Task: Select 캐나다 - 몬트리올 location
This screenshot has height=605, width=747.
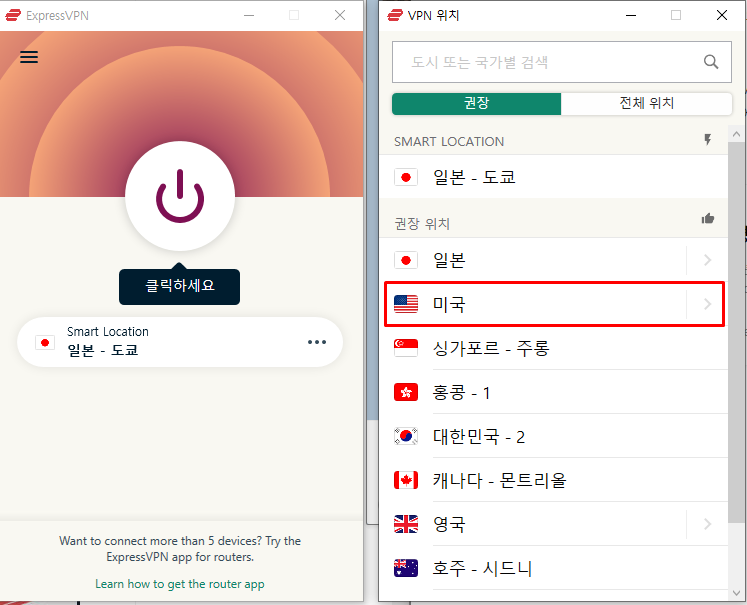Action: tap(554, 480)
